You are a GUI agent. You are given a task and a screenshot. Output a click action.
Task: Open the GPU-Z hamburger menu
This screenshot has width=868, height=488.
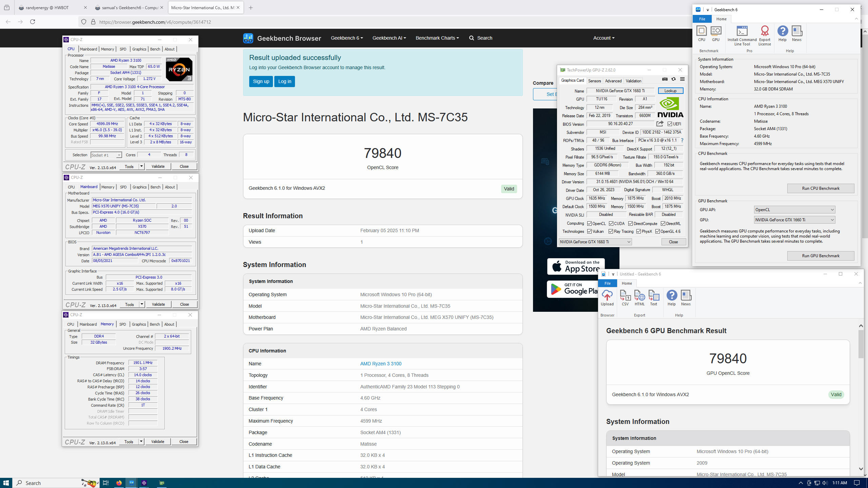[x=682, y=79]
